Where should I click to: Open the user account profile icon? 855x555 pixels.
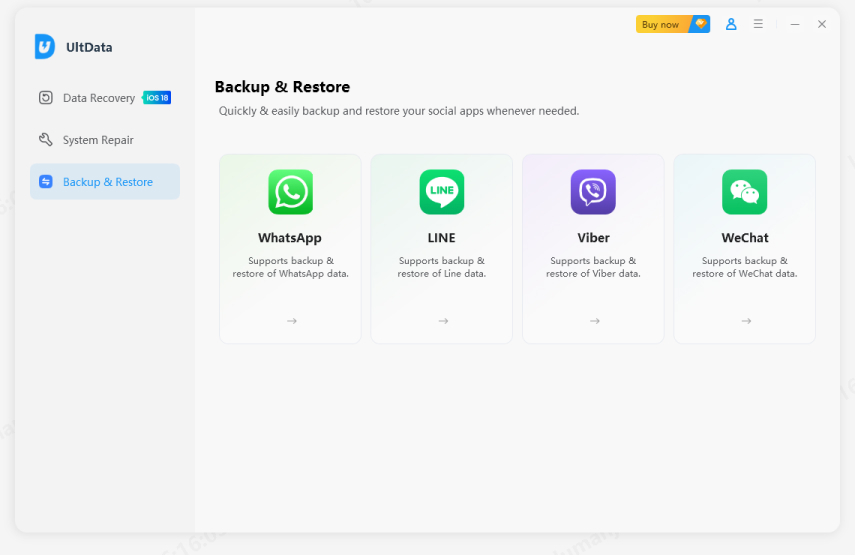tap(731, 24)
